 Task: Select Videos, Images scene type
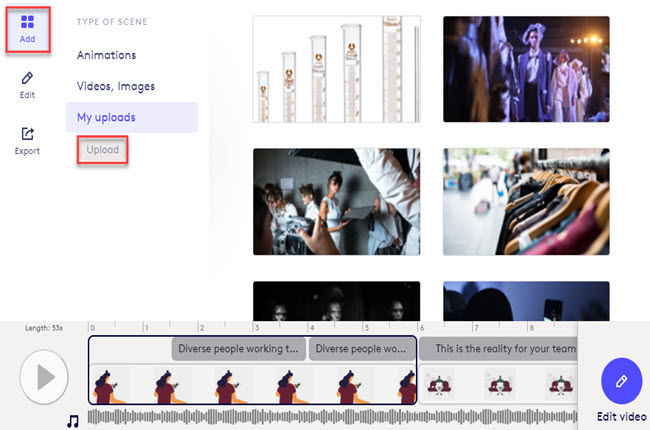point(116,86)
